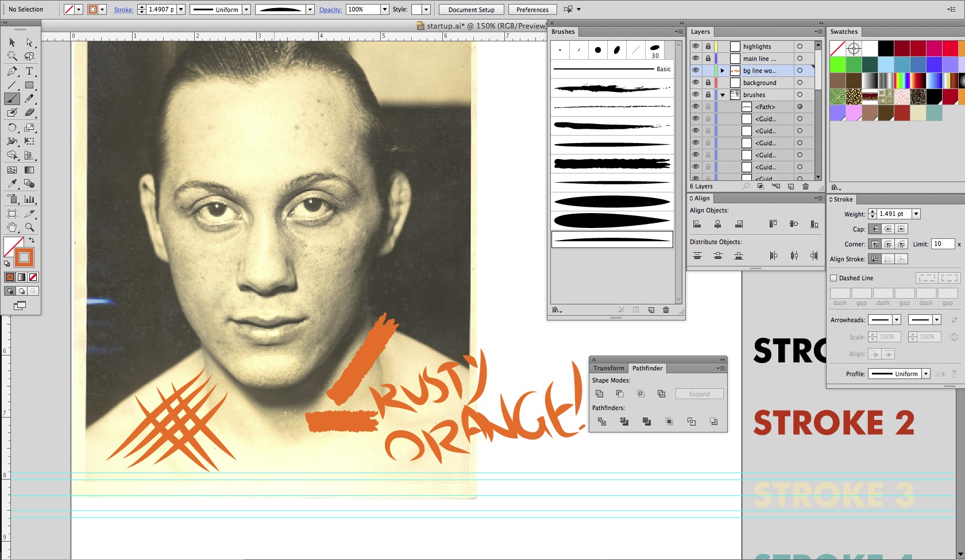Click the Preferences button
This screenshot has height=560, width=965.
(x=532, y=10)
